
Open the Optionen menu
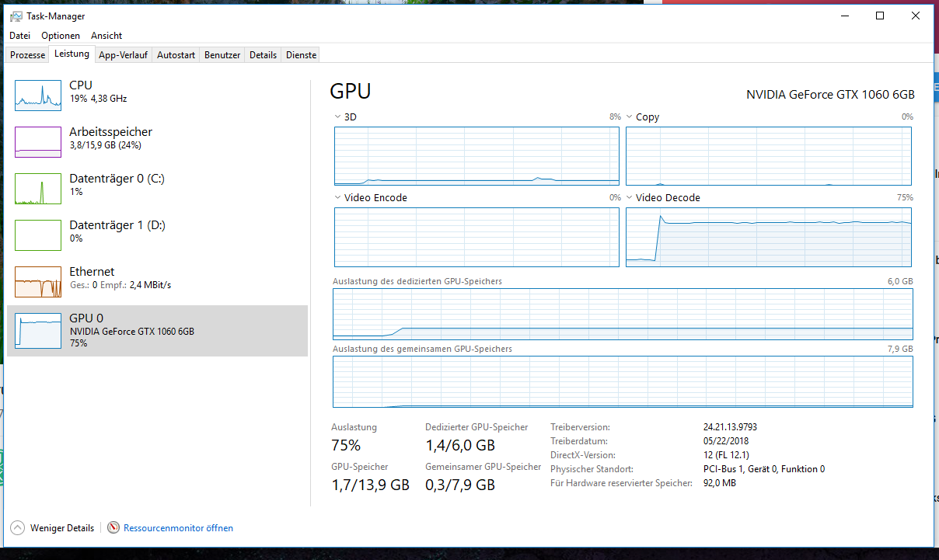(x=61, y=36)
